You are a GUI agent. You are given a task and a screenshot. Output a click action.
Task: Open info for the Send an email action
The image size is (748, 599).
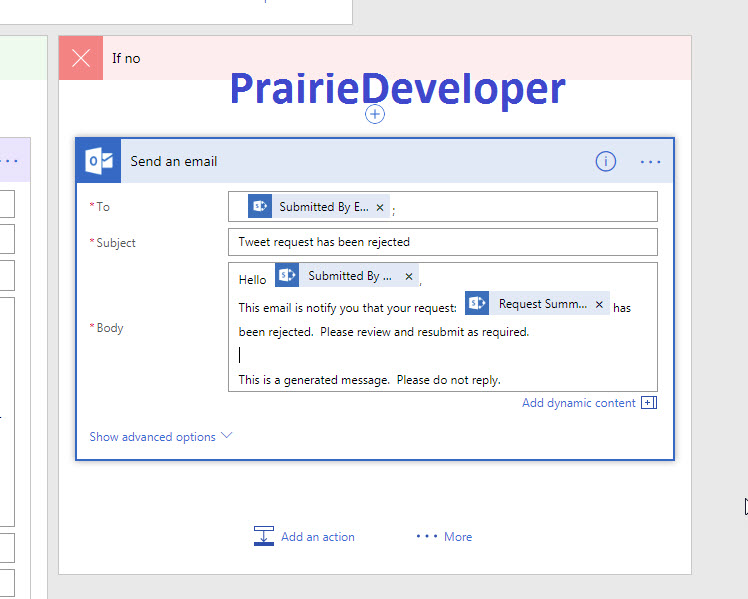[x=605, y=161]
